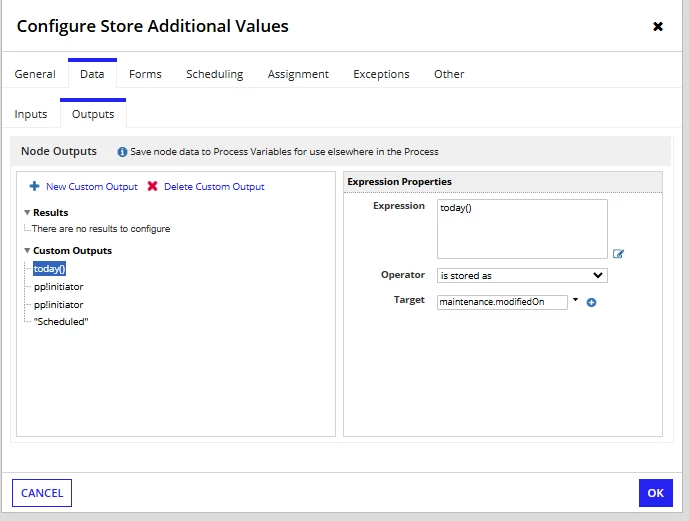Add a New Custom Output
Screen dimensions: 689x521
(92, 187)
